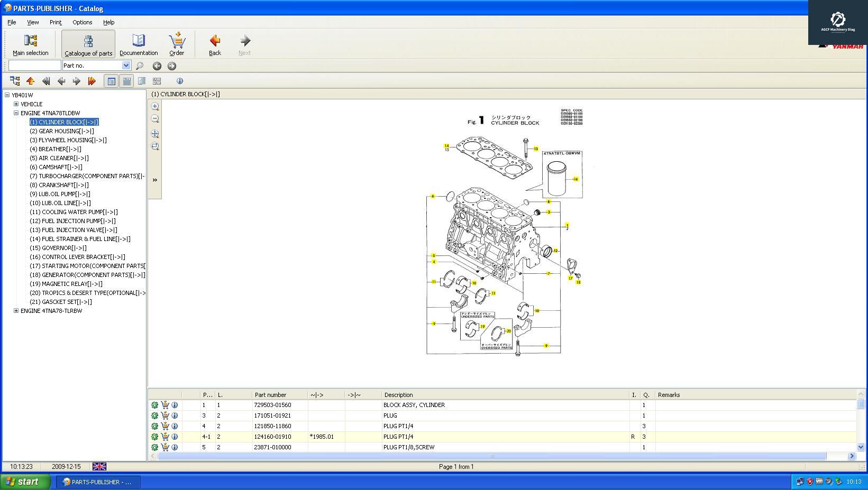The height and width of the screenshot is (490, 868).
Task: Click the search magnifier next to Part no.
Action: pos(140,66)
